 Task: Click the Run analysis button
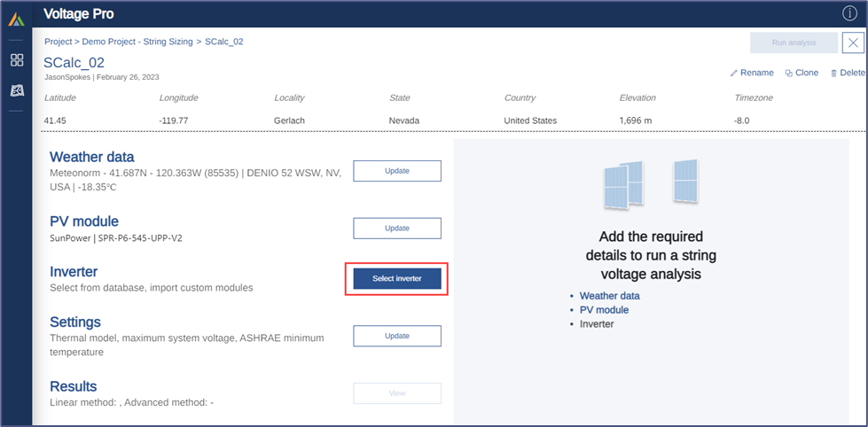click(x=794, y=43)
